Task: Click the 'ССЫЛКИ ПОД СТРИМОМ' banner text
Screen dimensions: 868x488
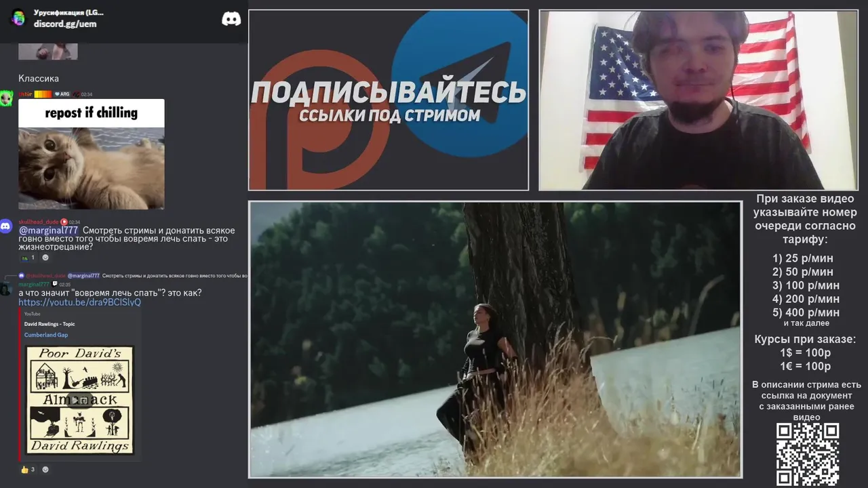Action: click(389, 116)
